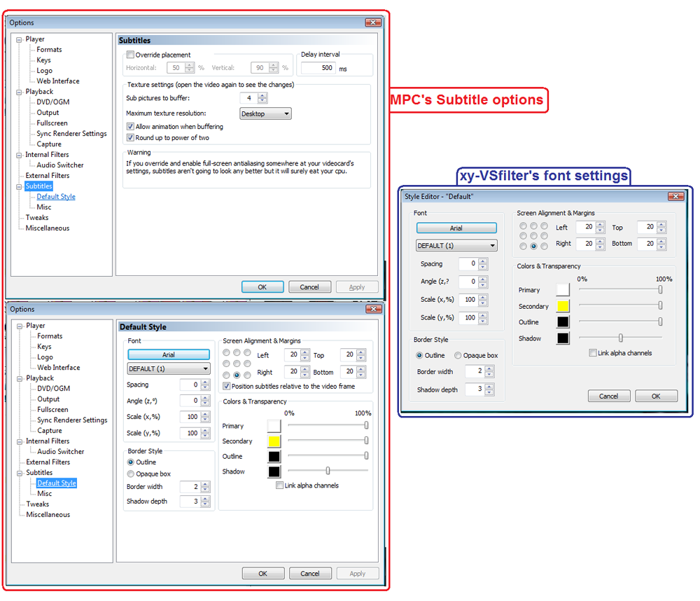700x601 pixels.
Task: Click the Border width field in Style Editor
Action: [475, 371]
